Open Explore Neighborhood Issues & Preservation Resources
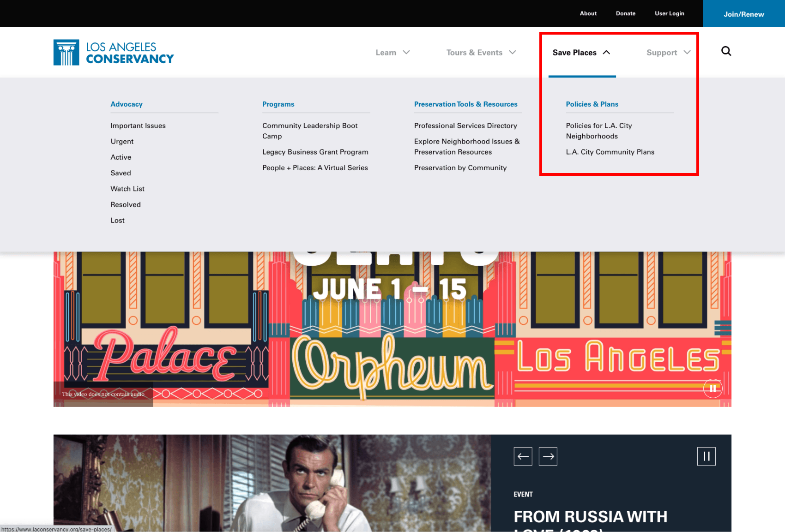 click(467, 147)
